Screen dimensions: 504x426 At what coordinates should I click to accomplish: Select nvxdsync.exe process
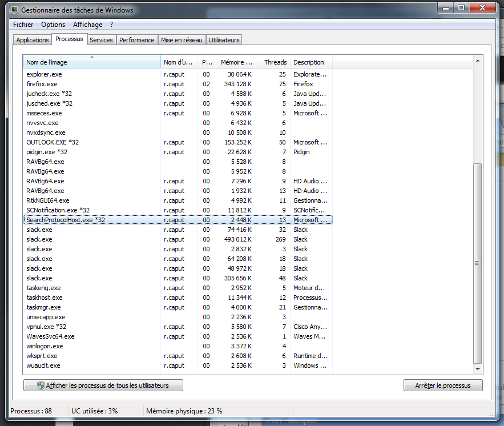pos(178,132)
